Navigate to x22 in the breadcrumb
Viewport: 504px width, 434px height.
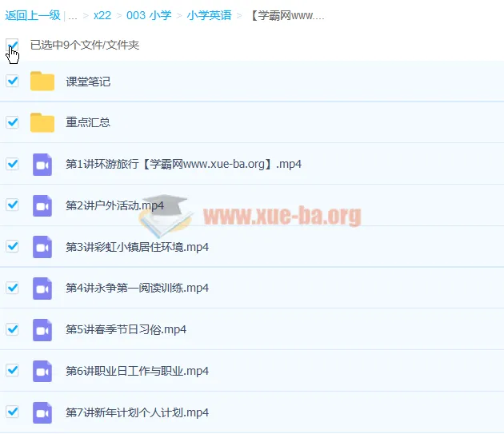click(x=102, y=15)
